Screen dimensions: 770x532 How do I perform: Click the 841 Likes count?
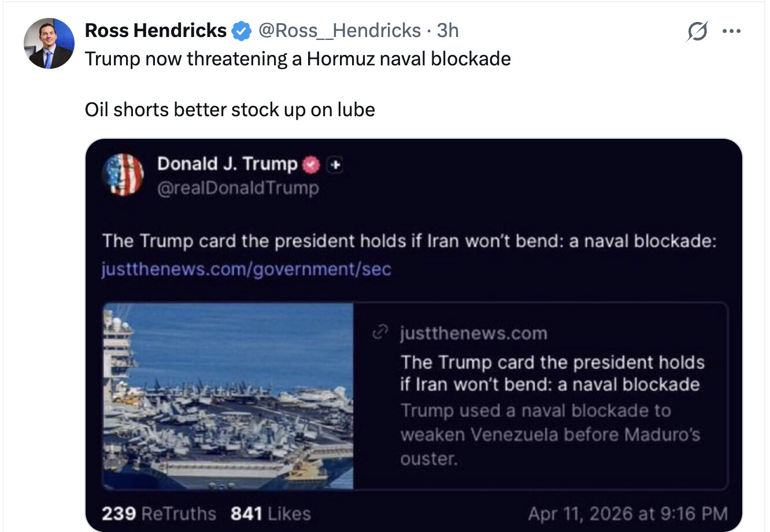[x=271, y=513]
